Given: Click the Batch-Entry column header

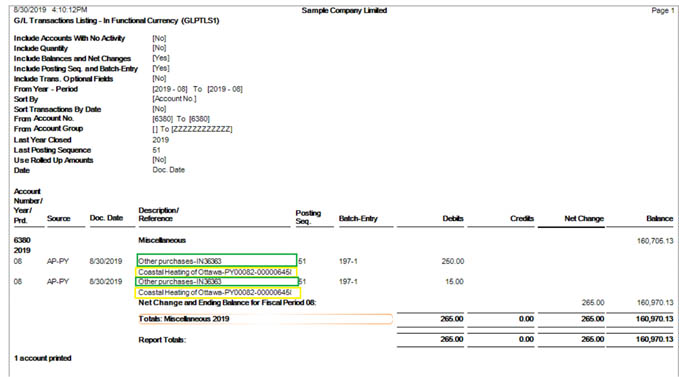Looking at the screenshot, I should pos(358,219).
